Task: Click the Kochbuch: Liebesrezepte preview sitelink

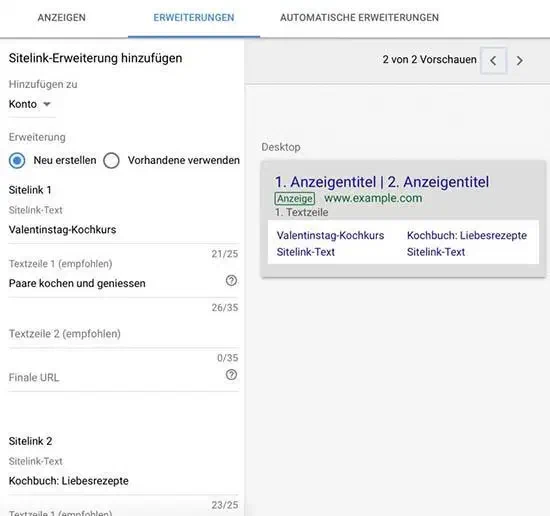Action: pos(467,235)
